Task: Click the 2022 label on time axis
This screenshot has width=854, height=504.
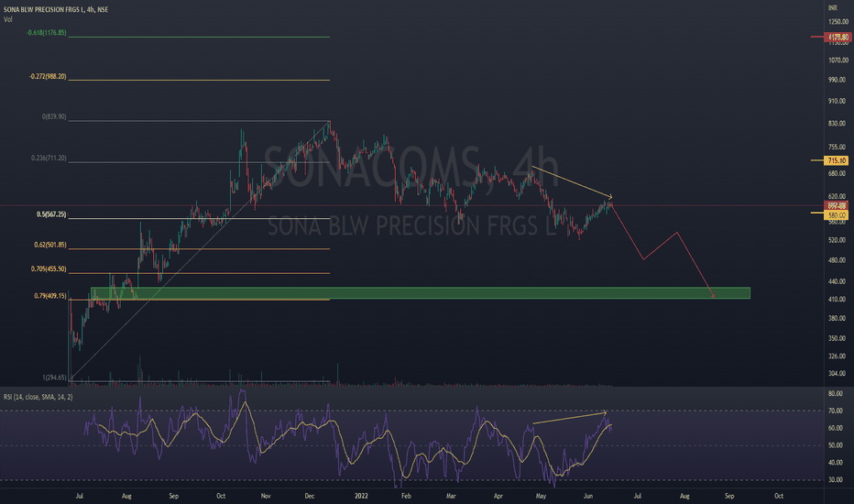Action: coord(361,496)
